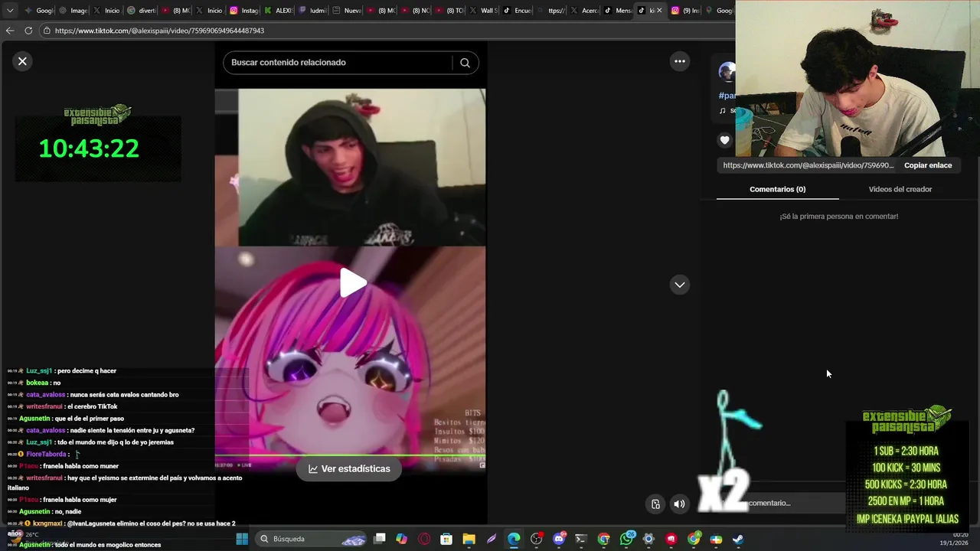The image size is (980, 551).
Task: Like the video with the heart icon
Action: [x=725, y=140]
